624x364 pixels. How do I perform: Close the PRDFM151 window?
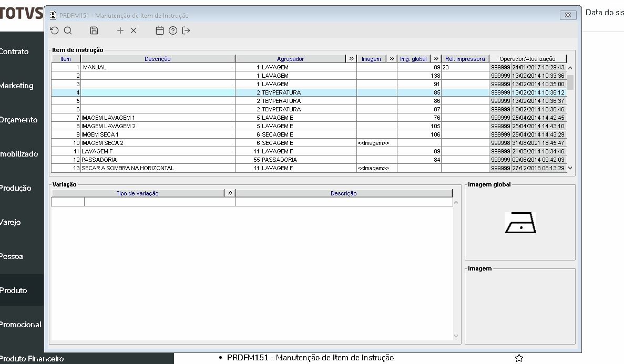coord(568,15)
